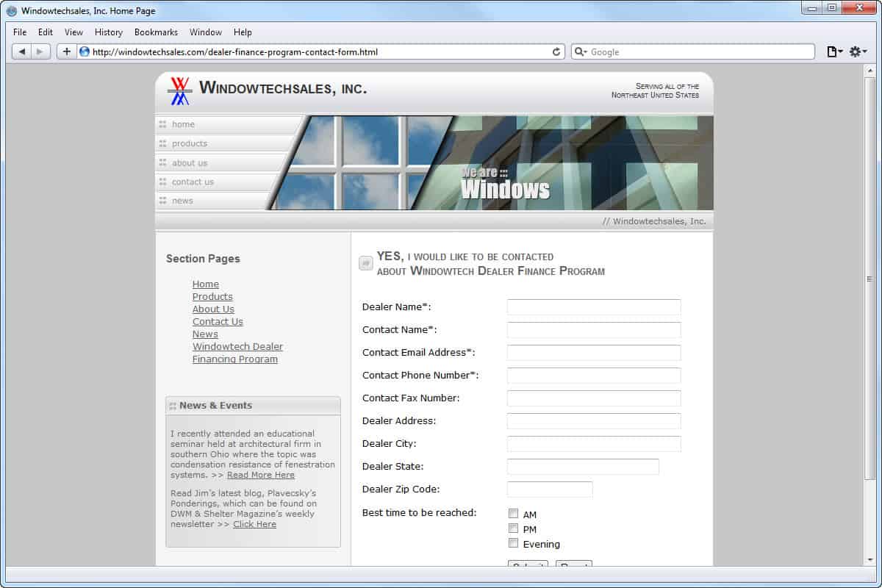This screenshot has width=882, height=588.
Task: Open the Help menu
Action: click(x=243, y=32)
